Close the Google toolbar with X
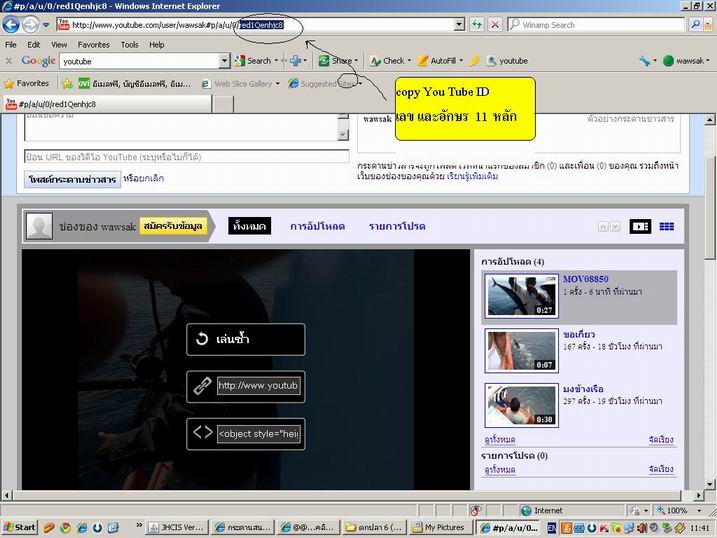Screen dimensions: 717x538 click(9, 60)
